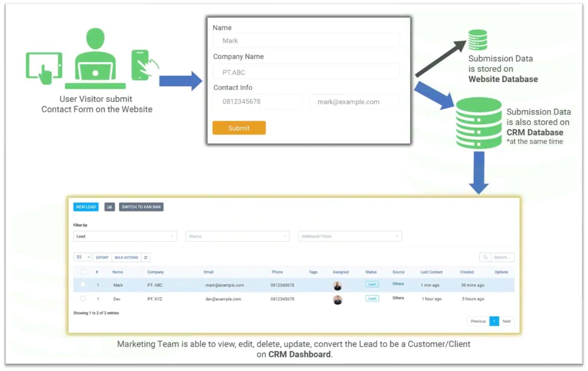Viewport: 588px width, 371px height.
Task: Expand the Source filter dropdown
Action: [237, 236]
